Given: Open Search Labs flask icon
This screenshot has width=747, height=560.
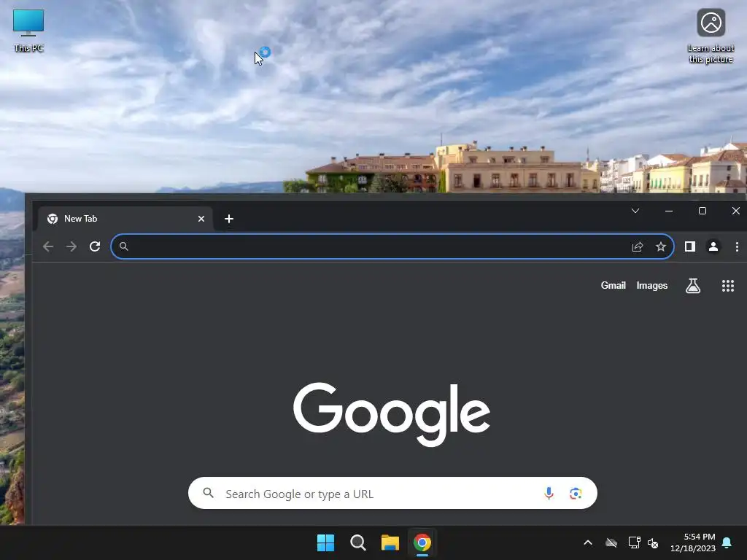Looking at the screenshot, I should 693,286.
